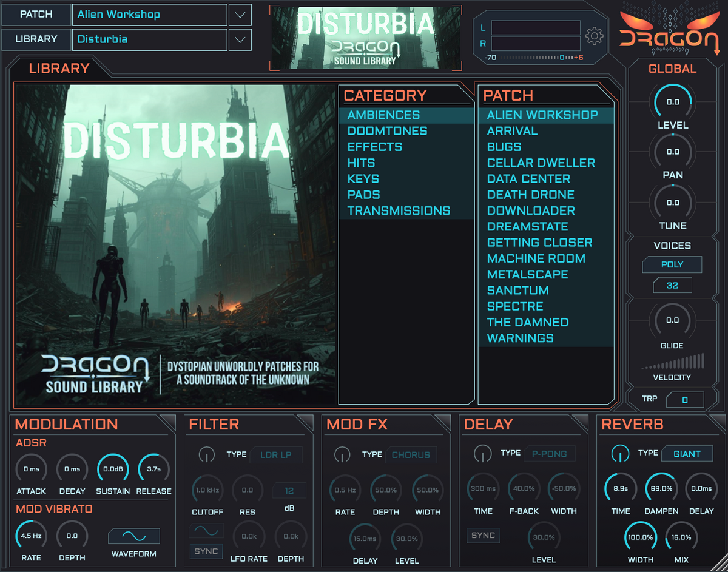The width and height of the screenshot is (728, 572).
Task: Select the TRANSMISSIONS category
Action: pyautogui.click(x=406, y=210)
